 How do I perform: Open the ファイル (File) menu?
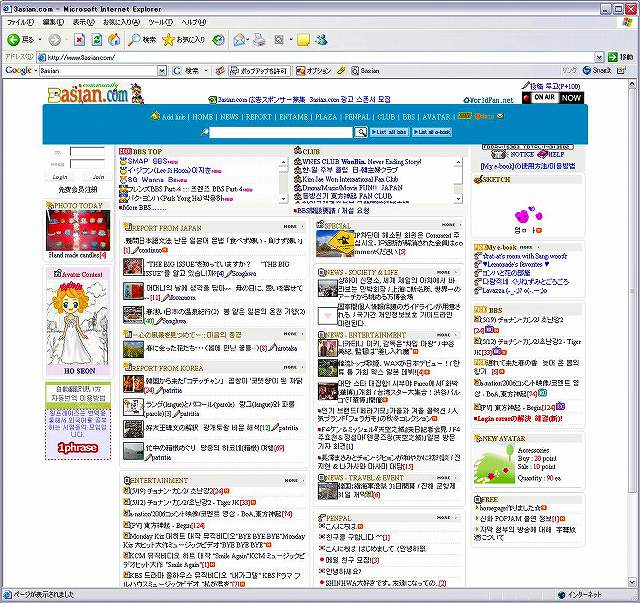[x=20, y=22]
